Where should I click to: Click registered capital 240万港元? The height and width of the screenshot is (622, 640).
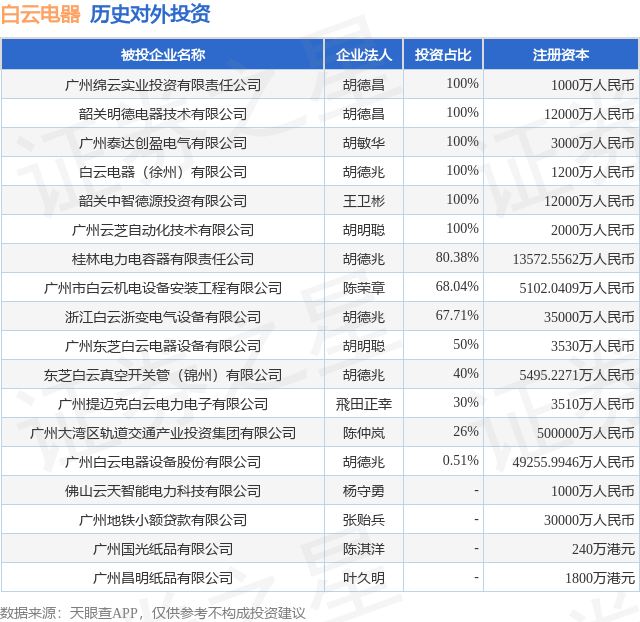pos(603,549)
